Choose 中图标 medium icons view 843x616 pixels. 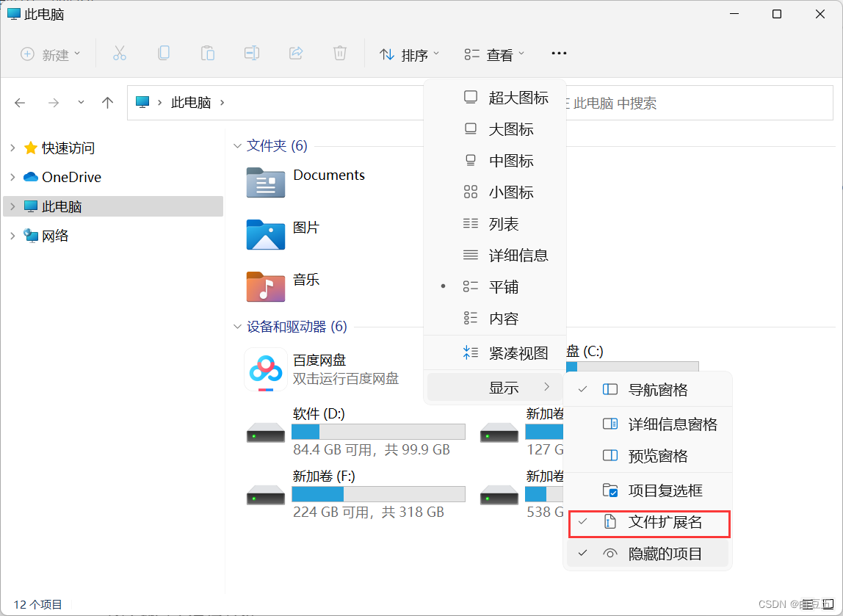(495, 161)
